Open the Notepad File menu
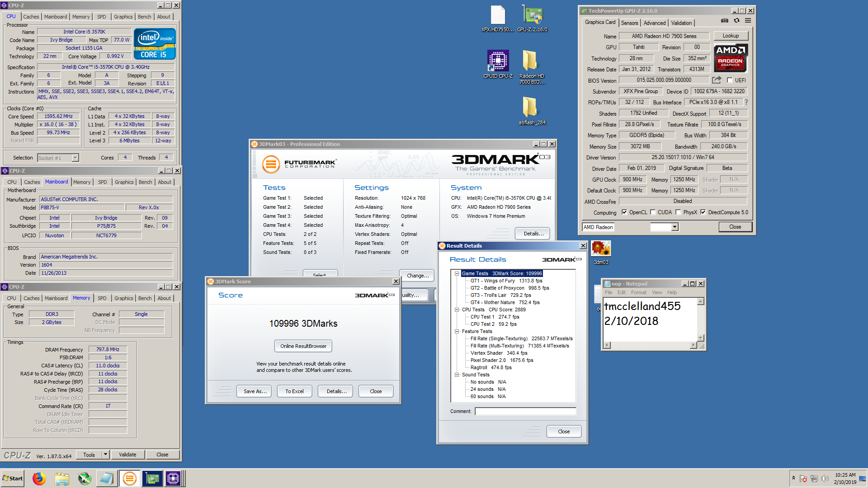The height and width of the screenshot is (488, 868). (x=609, y=292)
